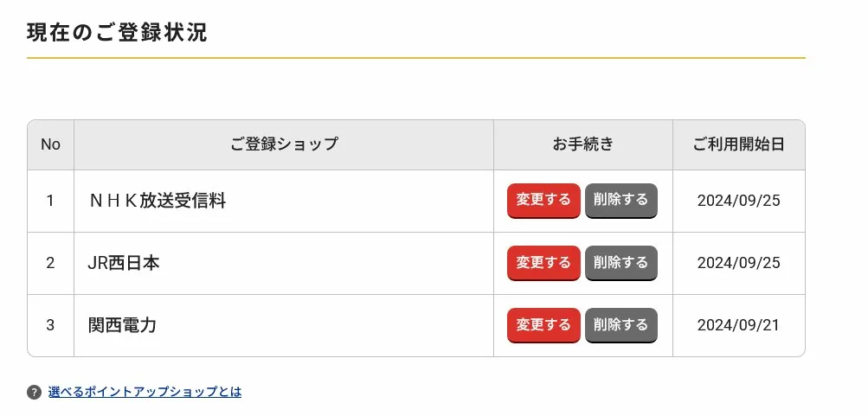
Task: Delete the 関西電力 shop registration
Action: (620, 324)
